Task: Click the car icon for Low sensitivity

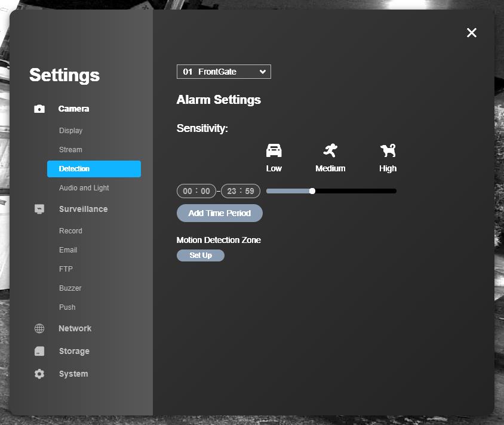Action: coord(273,150)
